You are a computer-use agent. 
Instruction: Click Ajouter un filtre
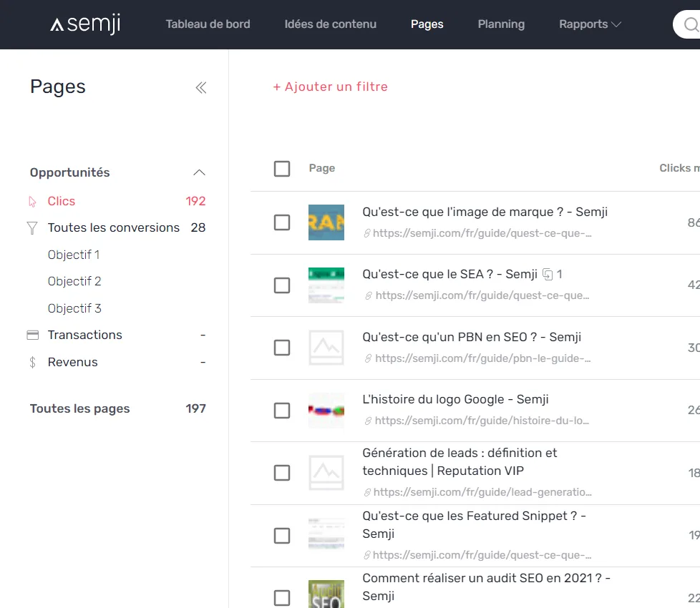[x=331, y=87]
